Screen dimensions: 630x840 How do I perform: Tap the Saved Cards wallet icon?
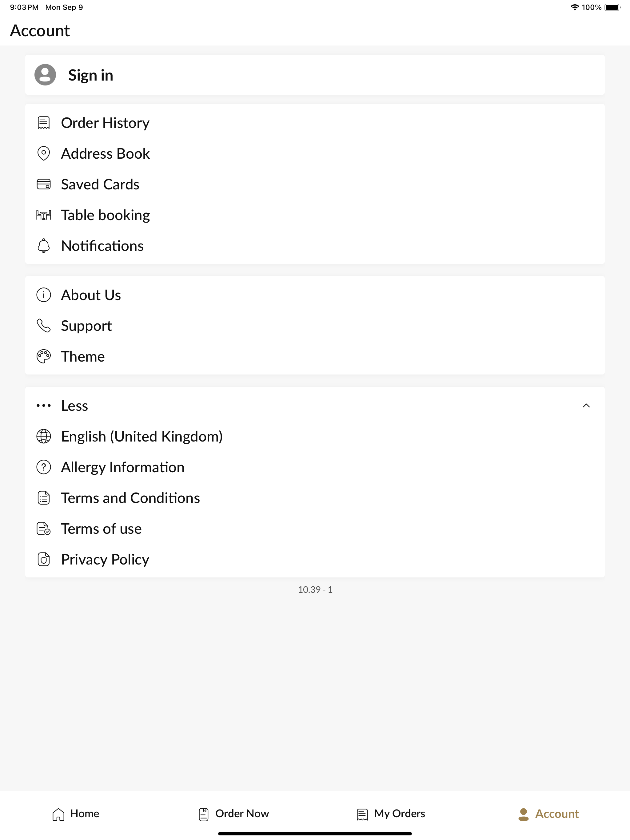(44, 184)
